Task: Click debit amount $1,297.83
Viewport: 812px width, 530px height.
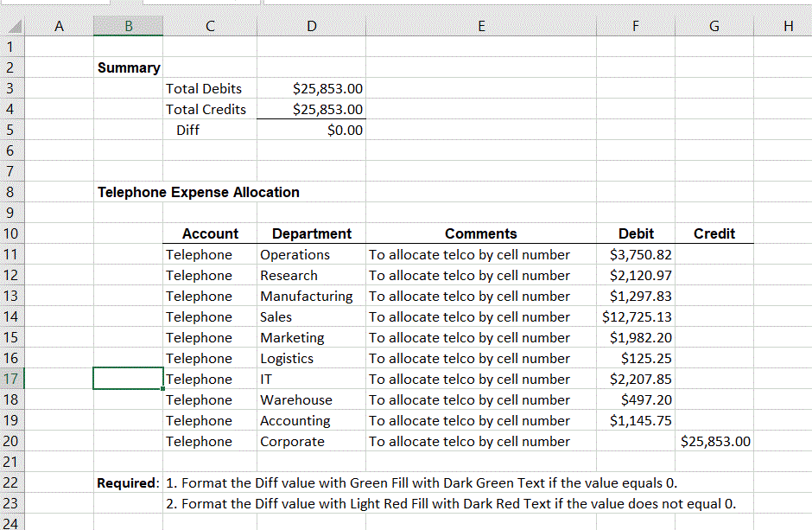Action: [636, 296]
